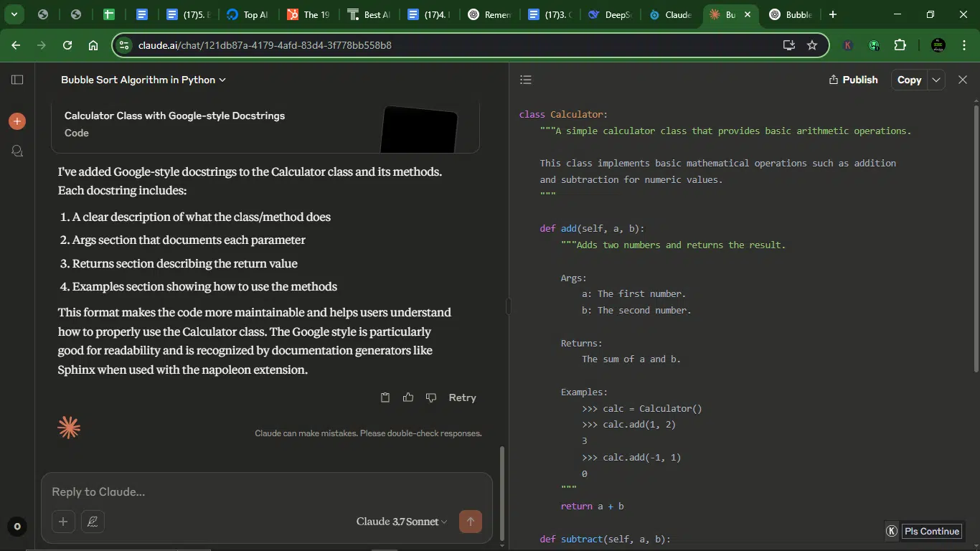Click the attachment plus button in the reply box
980x551 pixels.
(x=63, y=522)
